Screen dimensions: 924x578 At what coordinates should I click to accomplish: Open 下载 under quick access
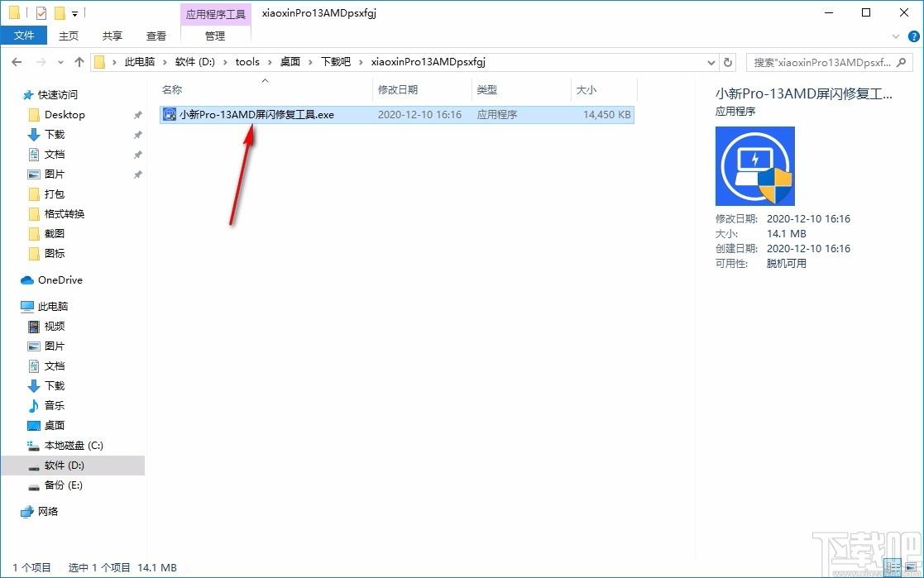coord(55,135)
